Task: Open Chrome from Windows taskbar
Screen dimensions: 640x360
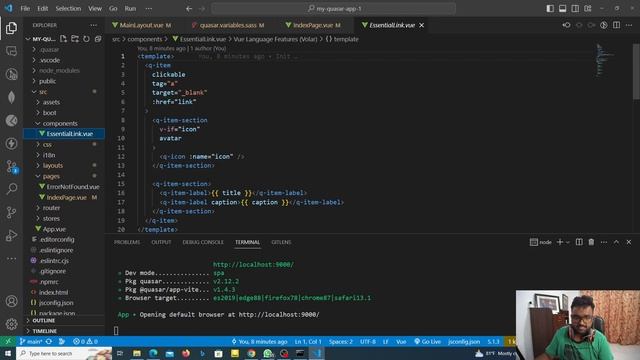Action: point(251,353)
